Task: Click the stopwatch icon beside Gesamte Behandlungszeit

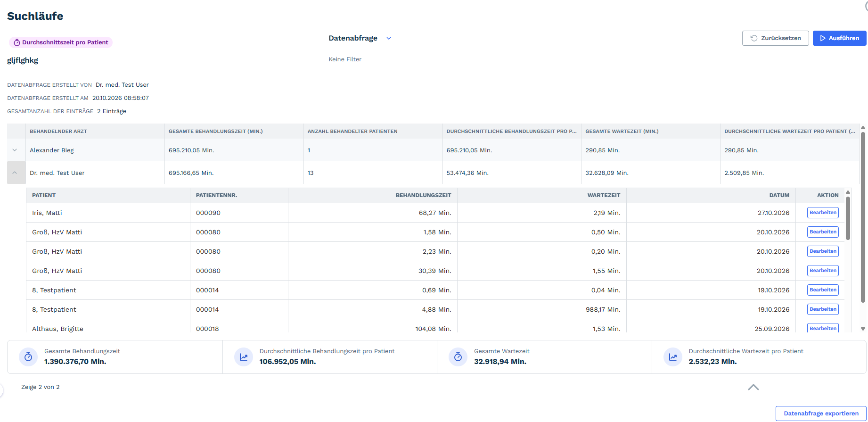Action: click(28, 357)
